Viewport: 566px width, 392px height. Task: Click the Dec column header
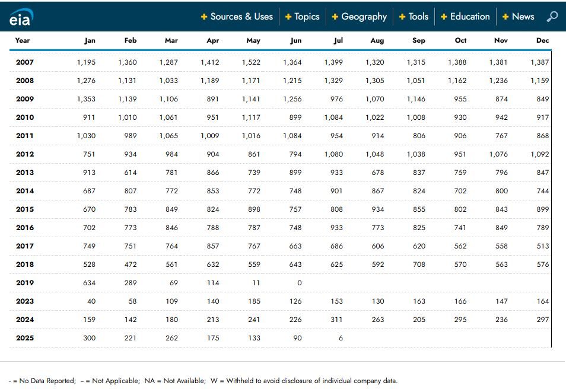(542, 40)
